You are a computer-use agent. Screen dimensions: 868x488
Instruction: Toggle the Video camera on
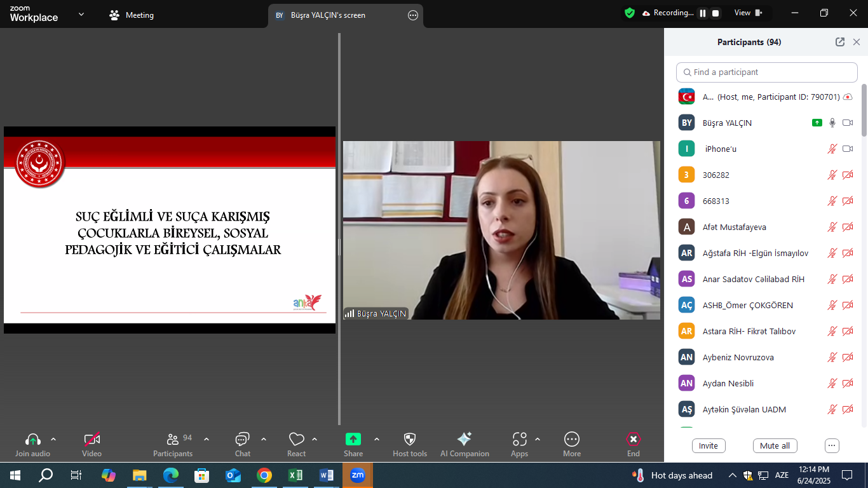pyautogui.click(x=92, y=439)
